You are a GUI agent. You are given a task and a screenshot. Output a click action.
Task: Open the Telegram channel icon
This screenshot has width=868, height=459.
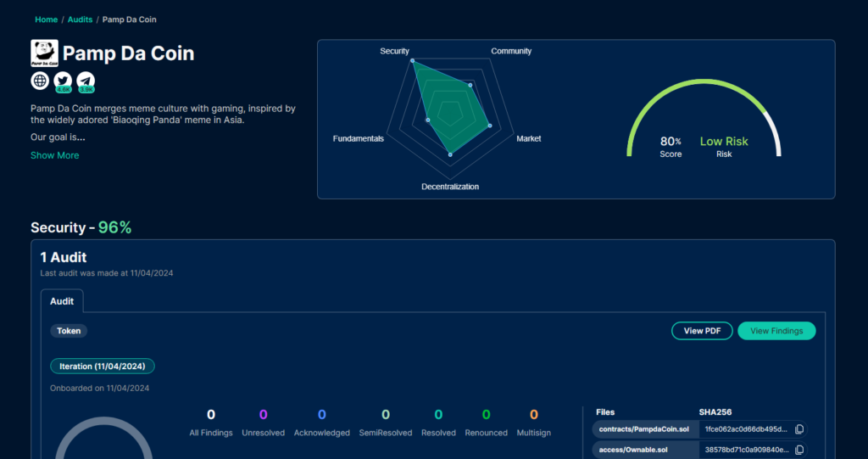click(x=86, y=81)
